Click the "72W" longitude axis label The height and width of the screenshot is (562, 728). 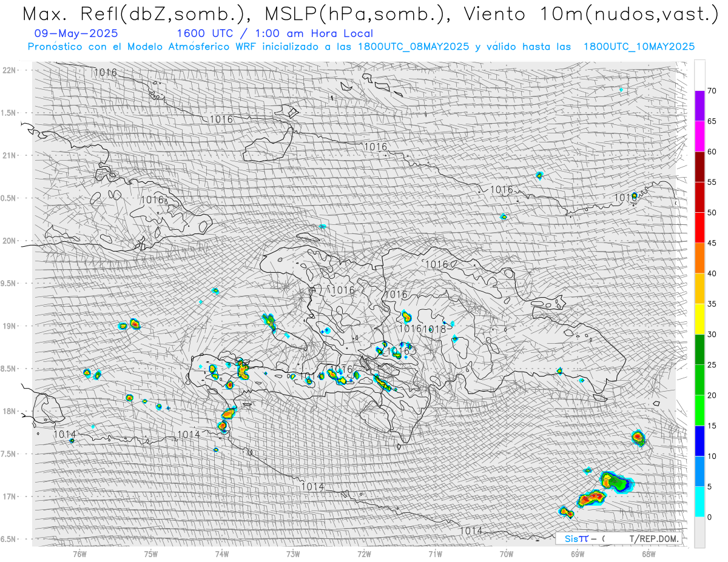pos(364,554)
